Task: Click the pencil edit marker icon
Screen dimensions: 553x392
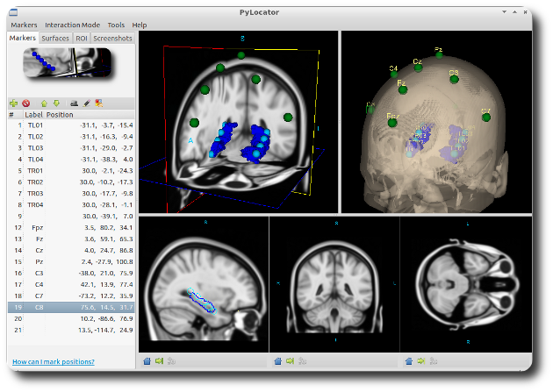Action: click(x=86, y=103)
